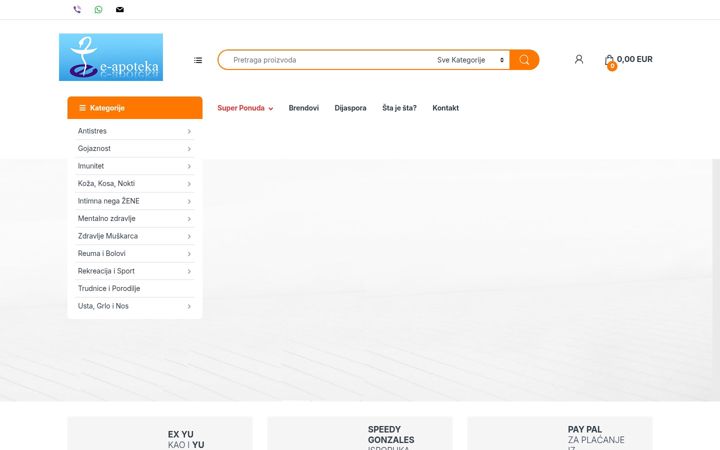Expand the Usta, Grlo i Nos chevron
The height and width of the screenshot is (450, 720).
pos(189,306)
